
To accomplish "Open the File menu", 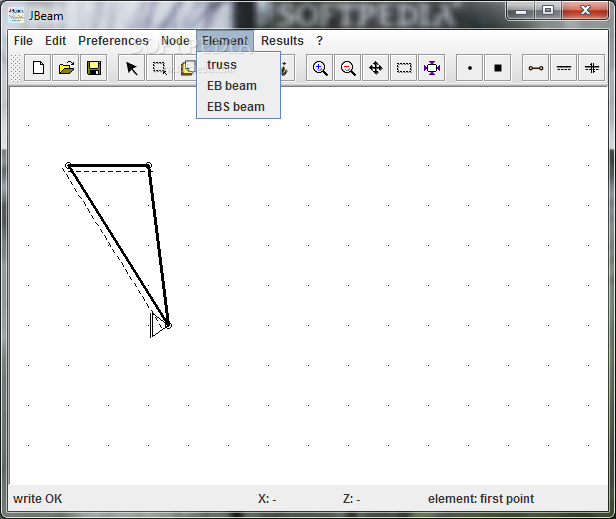I will (x=23, y=40).
